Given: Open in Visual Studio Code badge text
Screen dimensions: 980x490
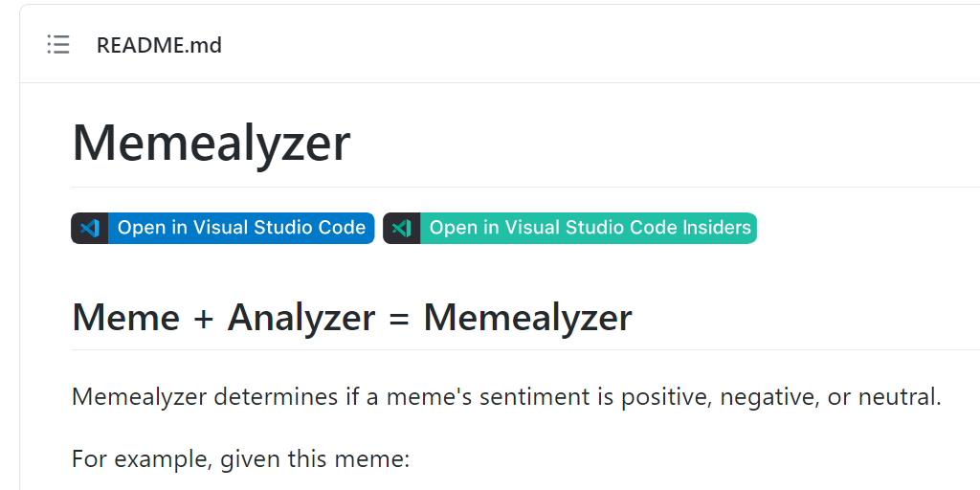Looking at the screenshot, I should (x=241, y=228).
